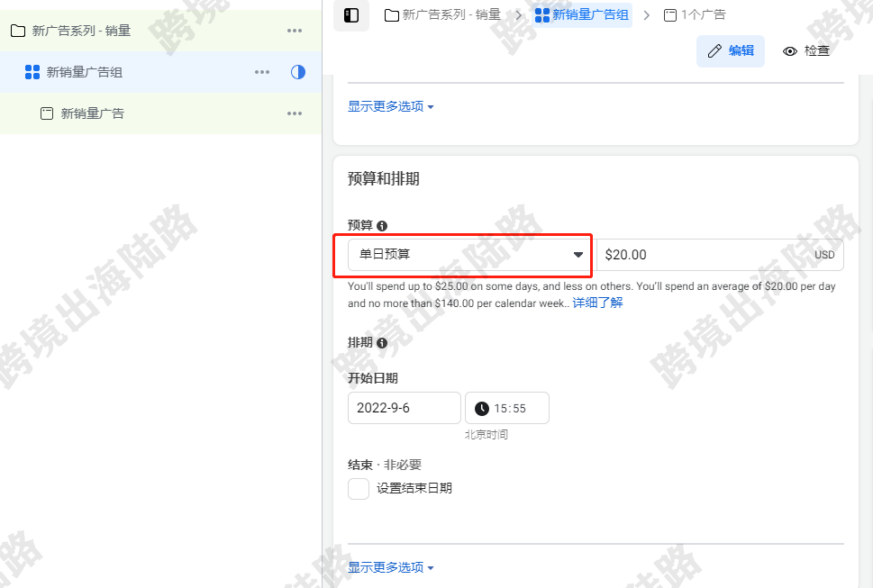Click the $20.00 budget amount field

[x=720, y=255]
